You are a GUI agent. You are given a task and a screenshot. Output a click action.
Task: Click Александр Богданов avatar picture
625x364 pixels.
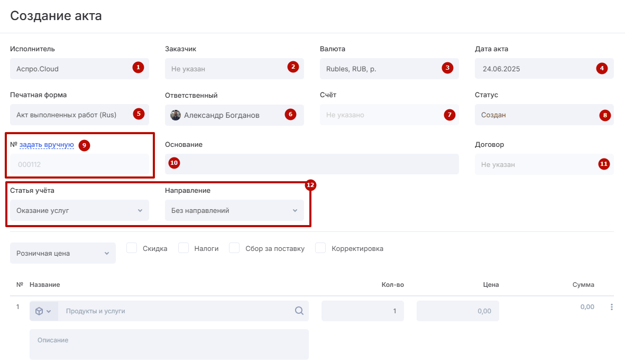coord(176,115)
